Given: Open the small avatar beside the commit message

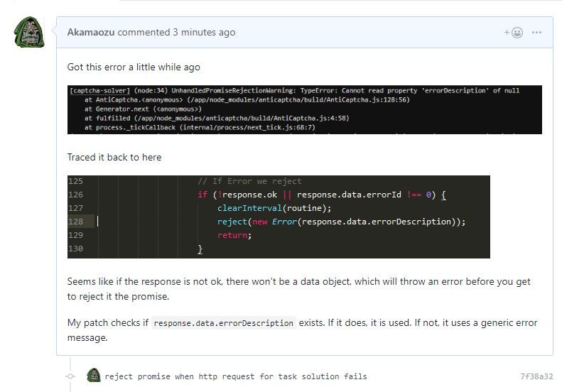Looking at the screenshot, I should pos(94,376).
